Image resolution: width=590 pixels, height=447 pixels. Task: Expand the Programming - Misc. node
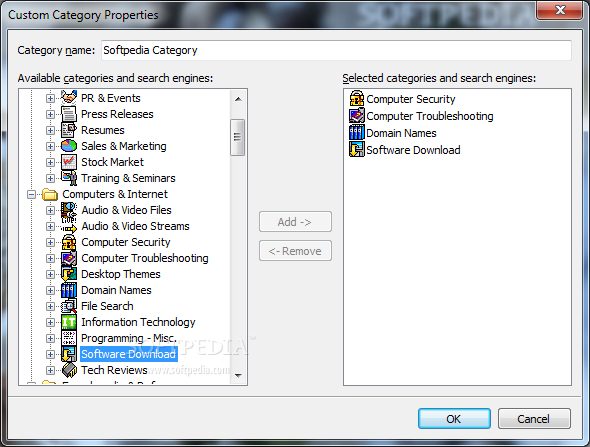pyautogui.click(x=50, y=338)
